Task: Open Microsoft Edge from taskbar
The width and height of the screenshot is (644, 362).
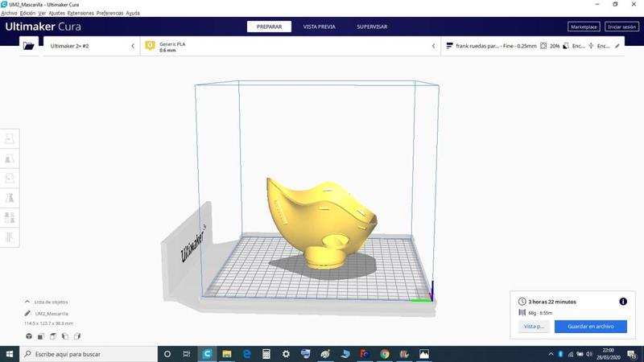Action: pos(246,354)
